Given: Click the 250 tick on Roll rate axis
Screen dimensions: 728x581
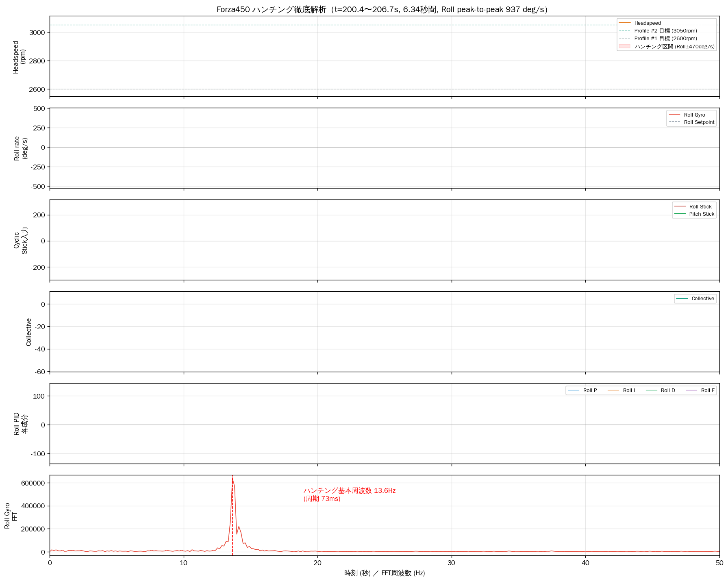Looking at the screenshot, I should click(39, 128).
